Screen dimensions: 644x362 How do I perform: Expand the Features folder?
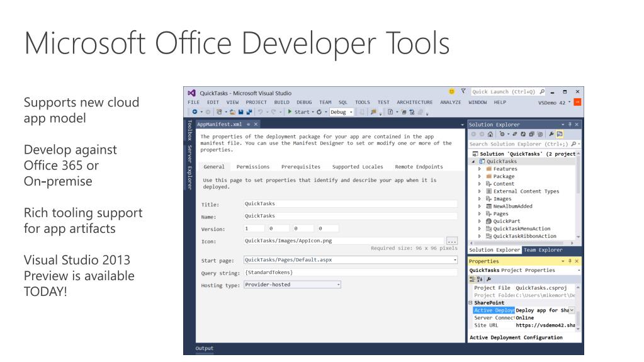(x=479, y=169)
